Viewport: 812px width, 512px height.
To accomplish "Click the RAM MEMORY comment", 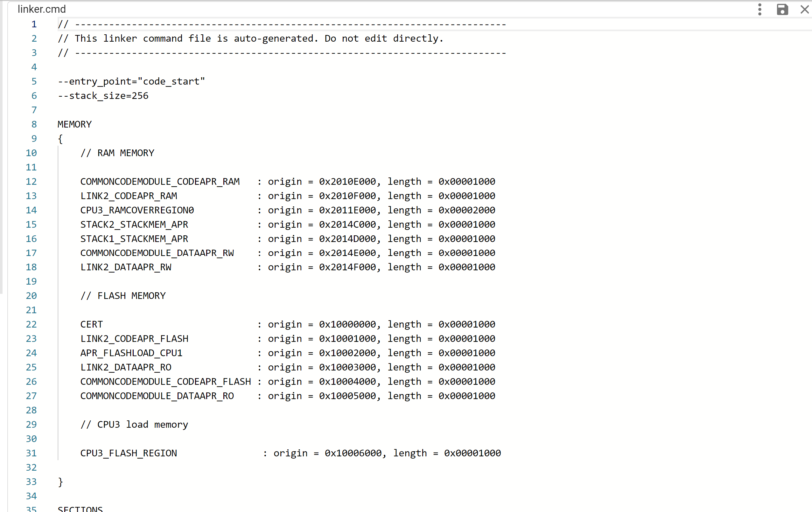I will (x=117, y=153).
